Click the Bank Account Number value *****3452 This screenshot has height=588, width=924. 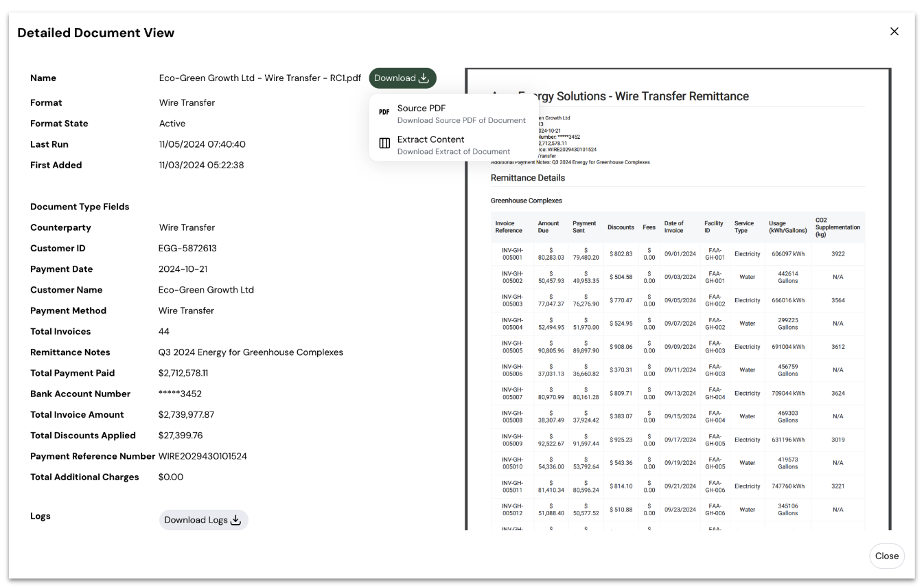click(180, 394)
